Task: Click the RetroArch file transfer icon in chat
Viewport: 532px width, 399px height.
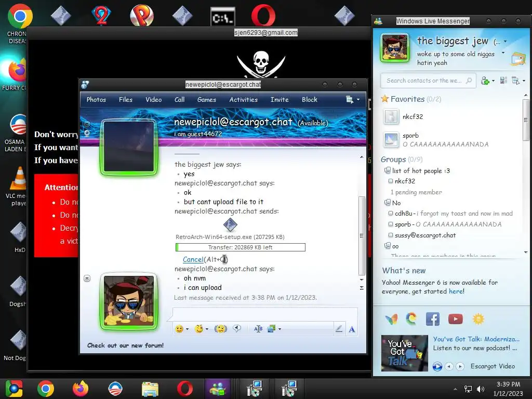Action: pos(230,224)
